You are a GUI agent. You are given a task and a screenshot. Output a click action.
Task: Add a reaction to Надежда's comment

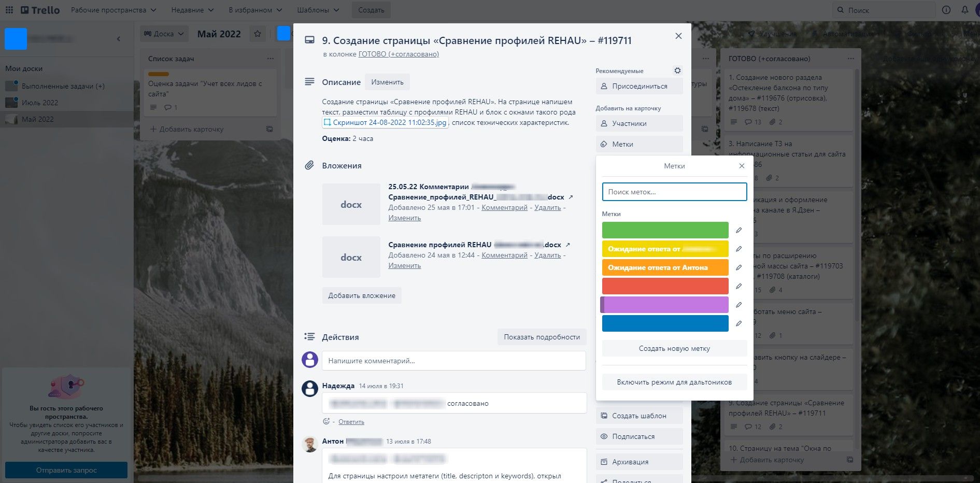326,421
